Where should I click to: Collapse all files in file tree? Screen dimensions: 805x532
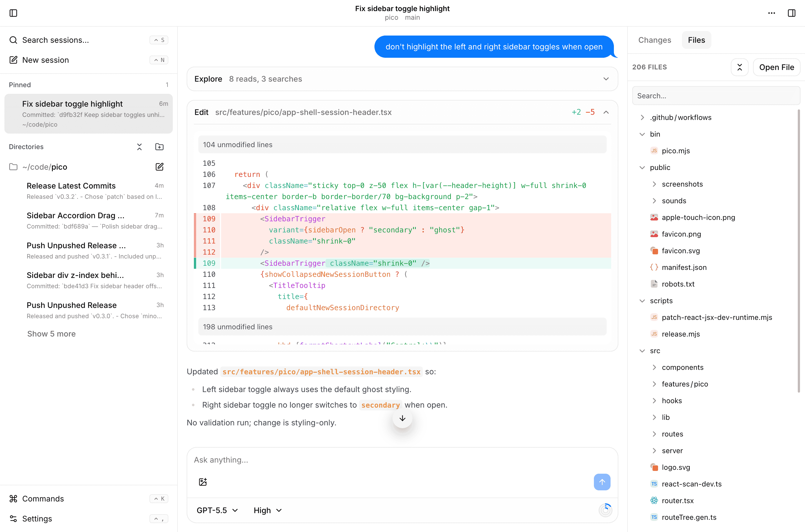(739, 67)
